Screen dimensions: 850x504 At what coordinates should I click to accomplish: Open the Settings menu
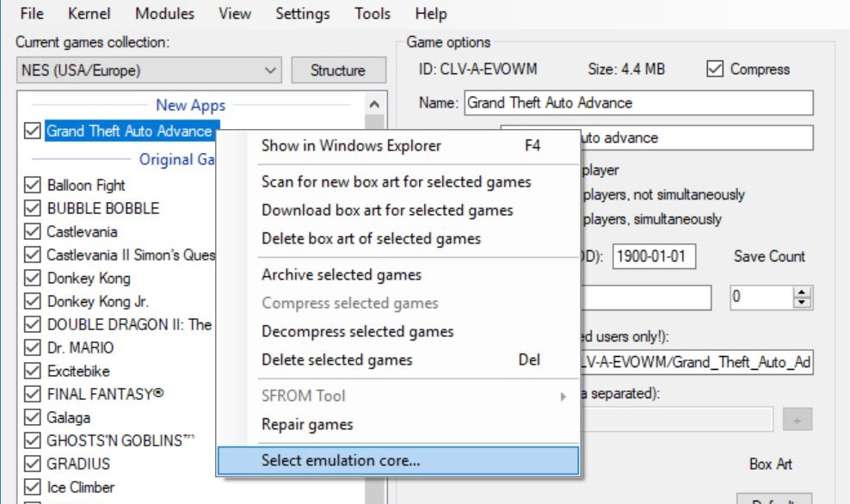click(302, 13)
